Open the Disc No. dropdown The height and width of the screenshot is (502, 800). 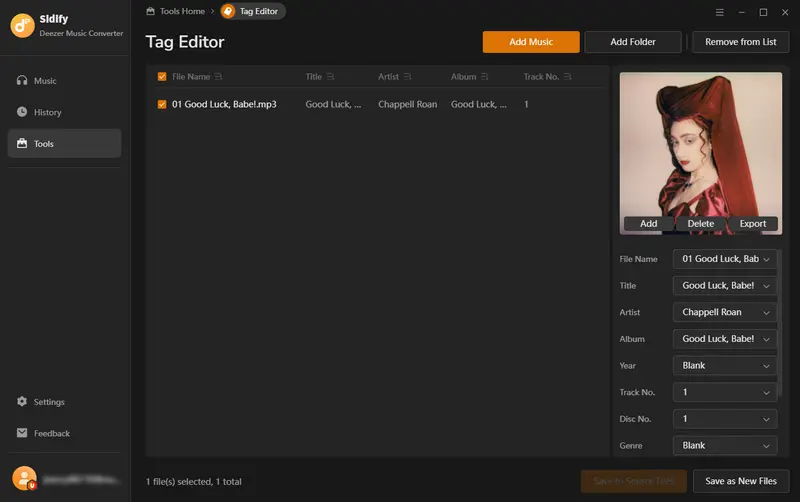[766, 419]
